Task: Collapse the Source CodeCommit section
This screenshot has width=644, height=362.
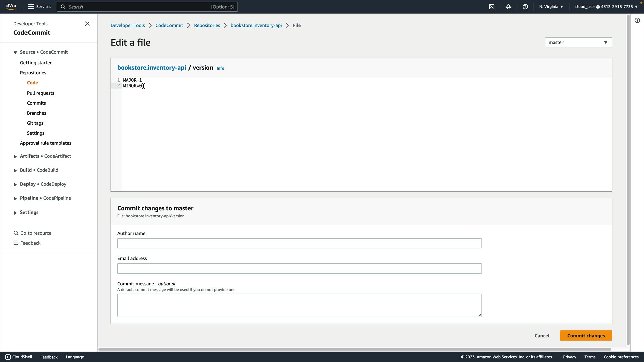Action: click(x=15, y=52)
